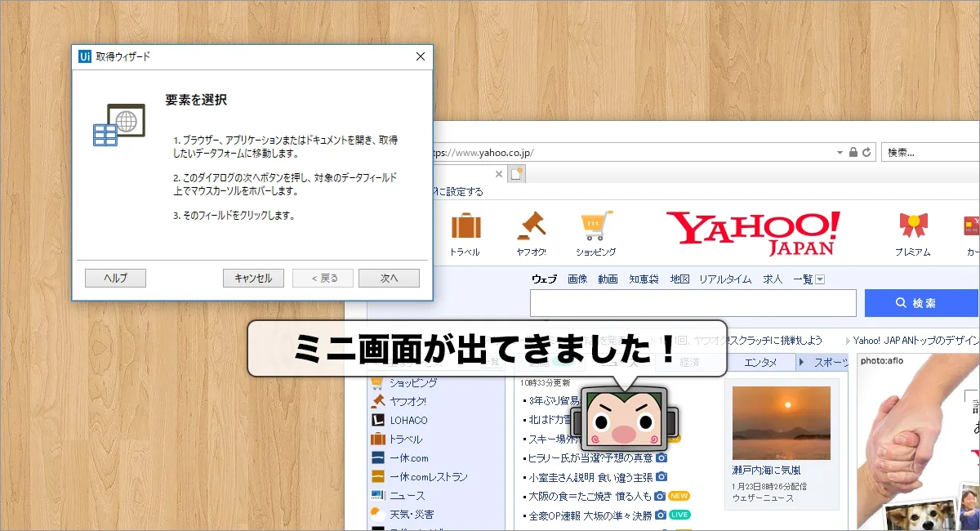Open the 大阪の食=たこ焼き 憤る人も headline
This screenshot has height=531, width=980.
point(590,495)
